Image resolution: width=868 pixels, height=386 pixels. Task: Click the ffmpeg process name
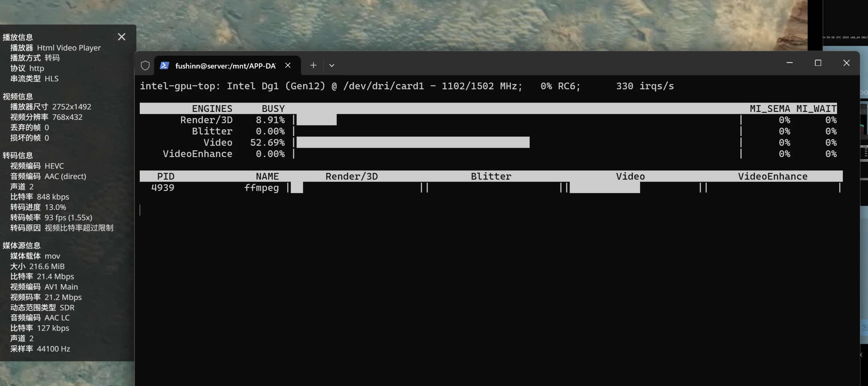262,187
